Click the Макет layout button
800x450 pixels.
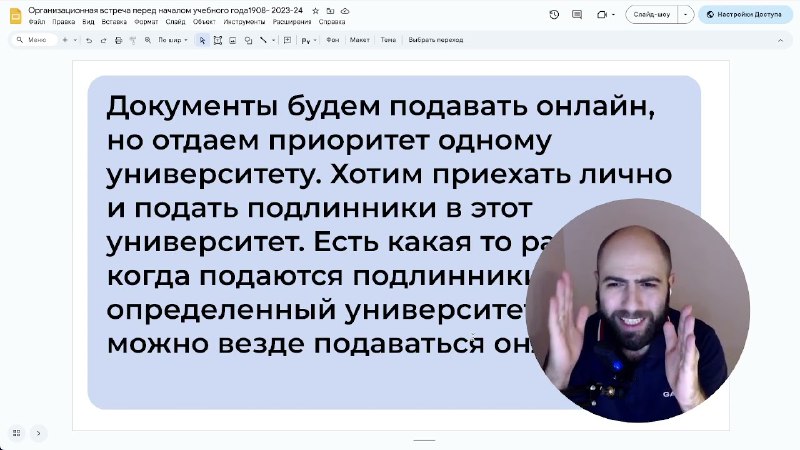pos(359,40)
